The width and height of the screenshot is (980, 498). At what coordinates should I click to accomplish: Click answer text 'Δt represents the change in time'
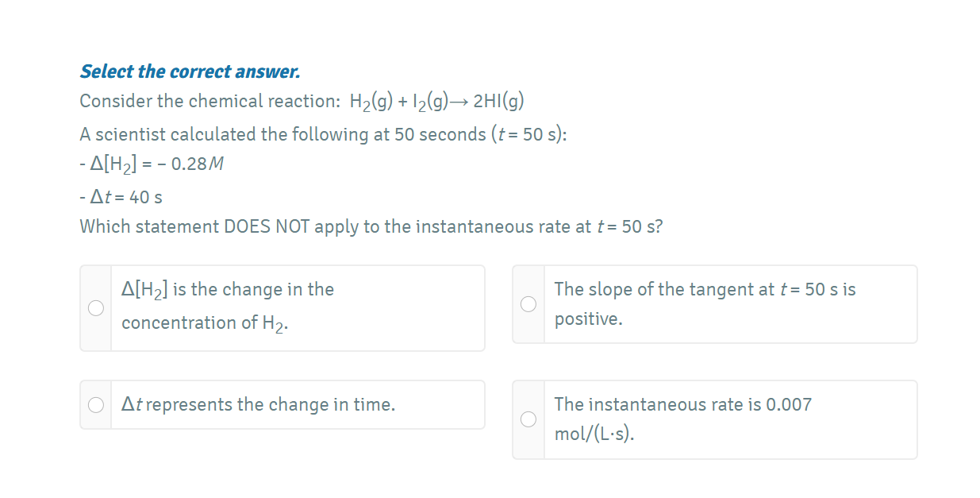[258, 405]
